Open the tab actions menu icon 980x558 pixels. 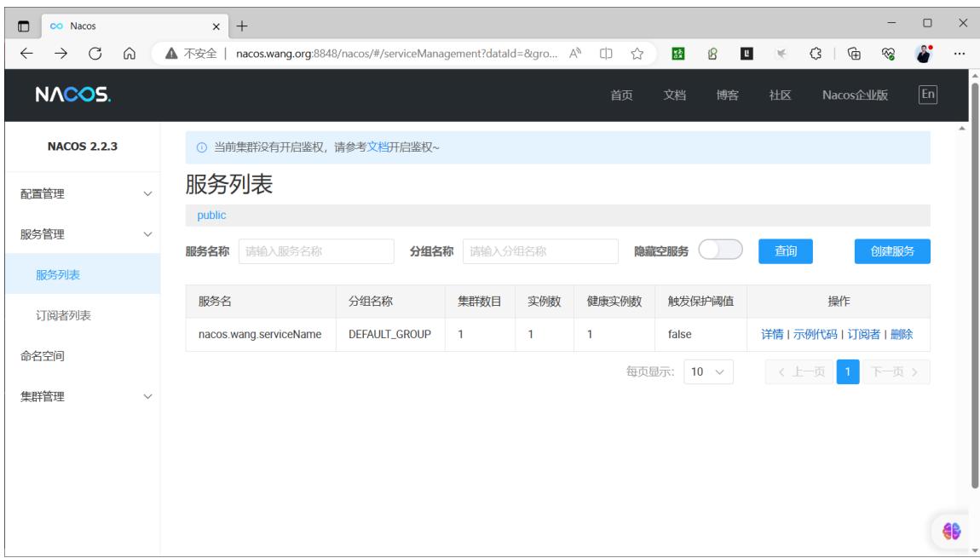pyautogui.click(x=24, y=26)
